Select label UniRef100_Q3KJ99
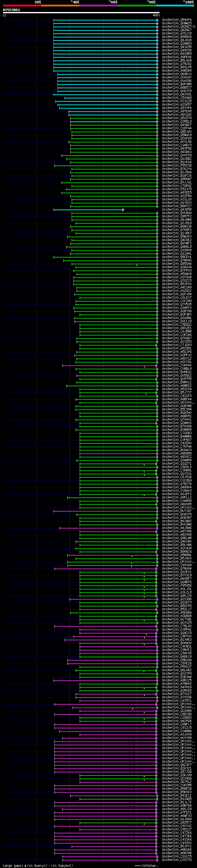The height and width of the screenshot is (868, 197). 176,775
